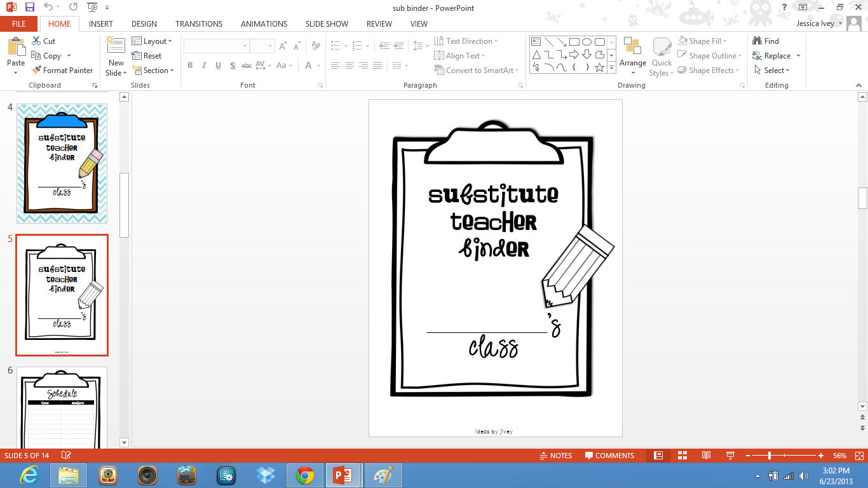Toggle Align Left paragraph button
Screen dimensions: 868x488
[x=336, y=65]
